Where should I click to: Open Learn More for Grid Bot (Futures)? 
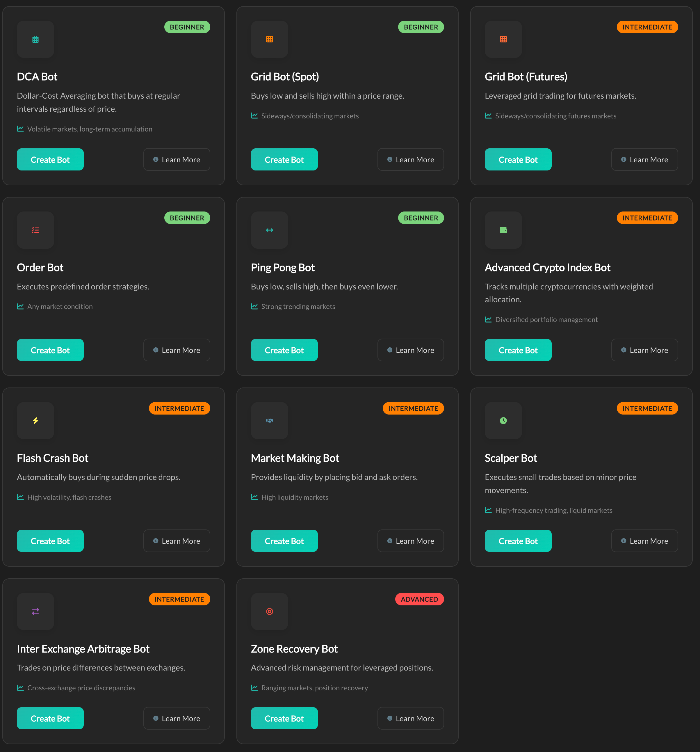click(x=644, y=159)
